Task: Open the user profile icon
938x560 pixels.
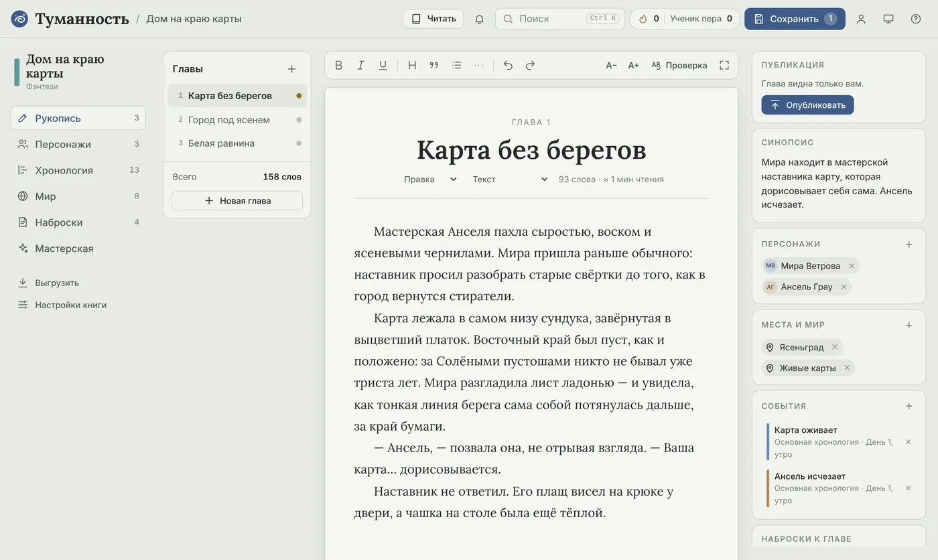Action: 861,19
